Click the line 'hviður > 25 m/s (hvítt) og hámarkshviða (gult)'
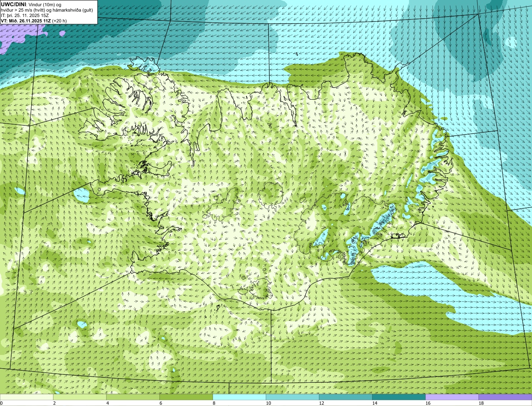Viewport: 532px width, 406px height. pyautogui.click(x=47, y=10)
